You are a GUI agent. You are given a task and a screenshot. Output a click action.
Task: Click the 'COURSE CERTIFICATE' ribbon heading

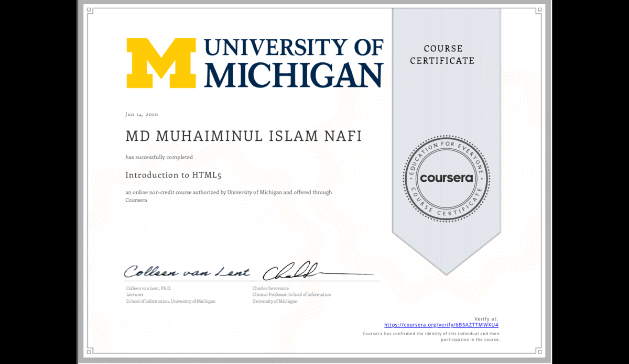pyautogui.click(x=442, y=54)
